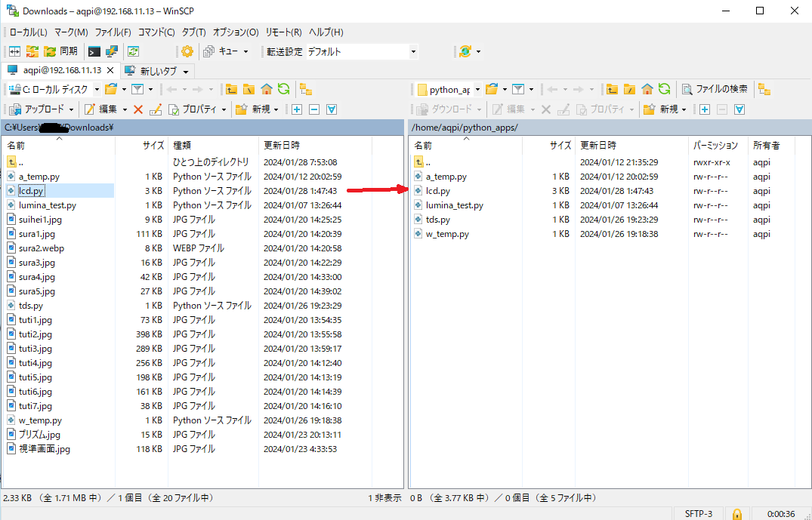The width and height of the screenshot is (812, 520).
Task: Click the アップロード upload button
Action: (x=37, y=109)
